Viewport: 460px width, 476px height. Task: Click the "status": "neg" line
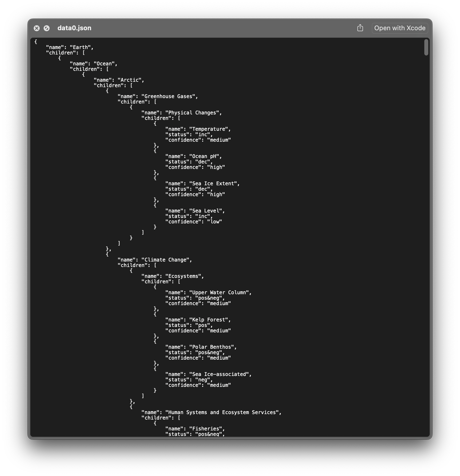click(x=189, y=380)
